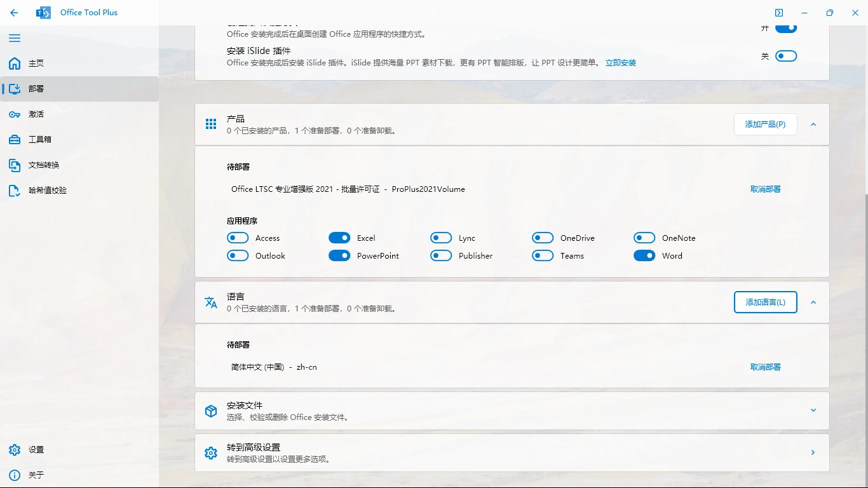This screenshot has height=488, width=868.
Task: Click the toolbox icon beside 工具箱
Action: point(15,140)
